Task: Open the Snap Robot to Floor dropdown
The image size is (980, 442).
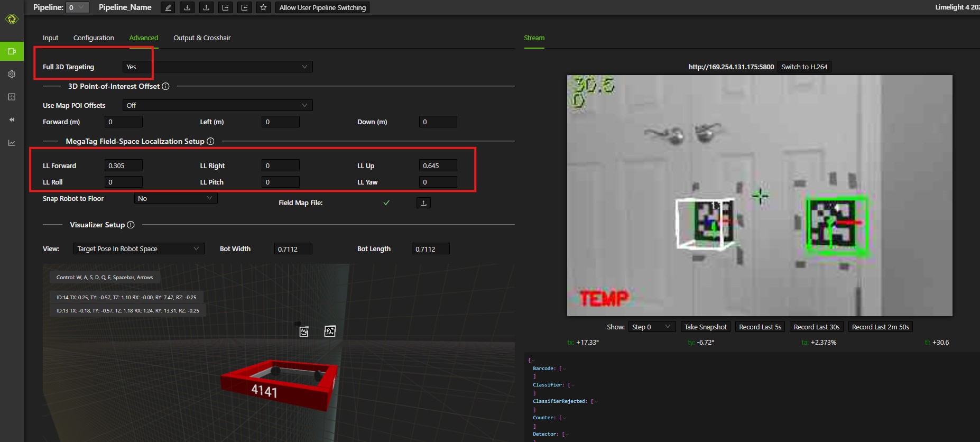Action: click(x=175, y=198)
